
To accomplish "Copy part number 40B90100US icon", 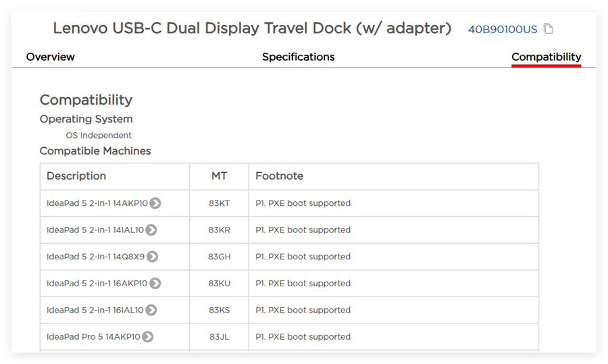I will [x=549, y=29].
